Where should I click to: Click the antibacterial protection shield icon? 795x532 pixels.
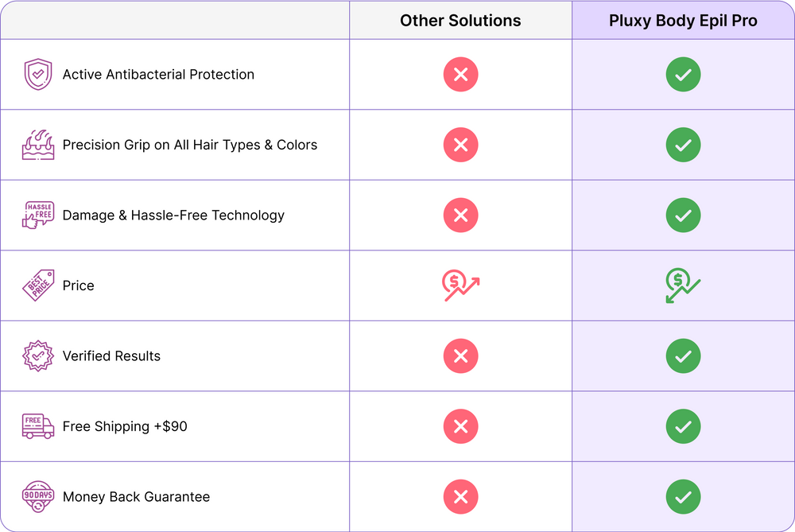coord(38,75)
